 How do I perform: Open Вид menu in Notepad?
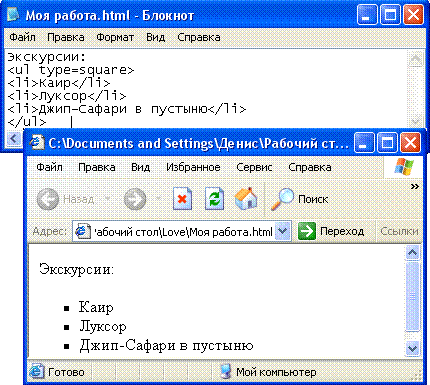tap(156, 37)
